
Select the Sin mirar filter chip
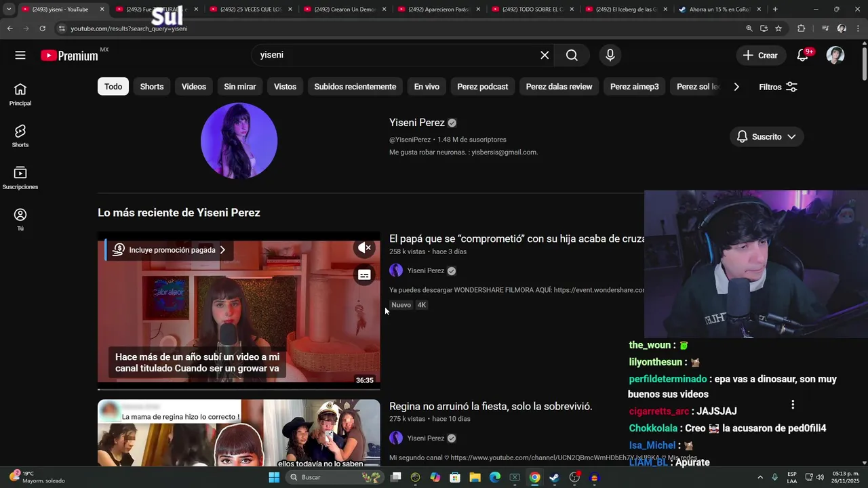click(x=240, y=87)
